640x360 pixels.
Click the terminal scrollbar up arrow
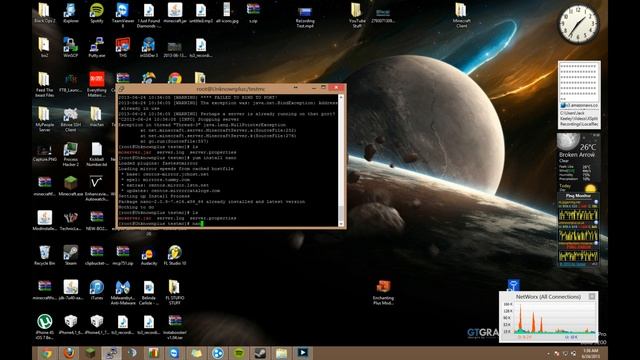[341, 97]
